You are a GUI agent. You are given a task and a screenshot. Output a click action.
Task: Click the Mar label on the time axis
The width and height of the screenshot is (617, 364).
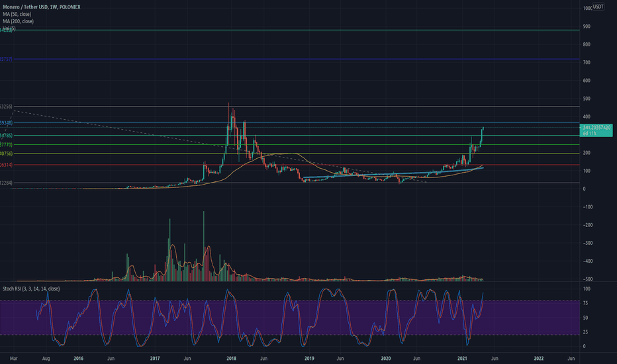[x=14, y=359]
